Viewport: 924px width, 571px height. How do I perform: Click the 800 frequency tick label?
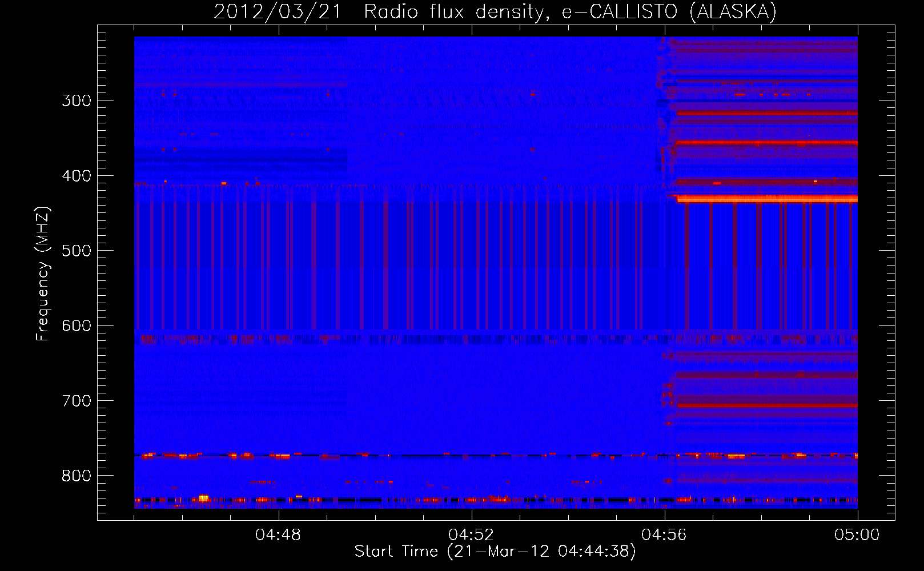[77, 476]
